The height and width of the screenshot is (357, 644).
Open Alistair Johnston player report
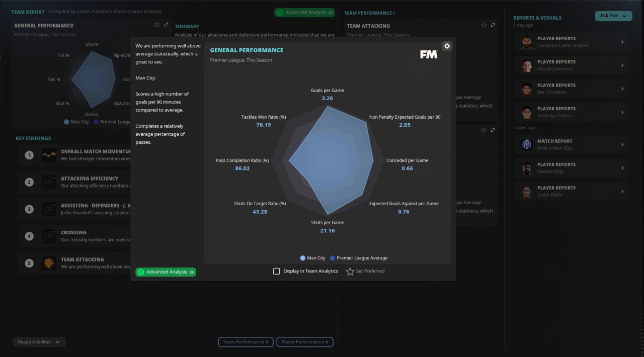(x=571, y=65)
